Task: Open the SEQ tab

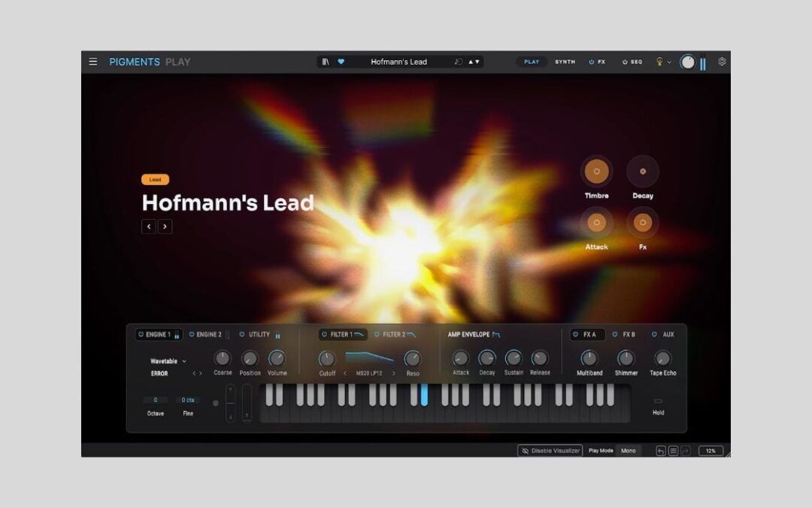Action: click(637, 62)
